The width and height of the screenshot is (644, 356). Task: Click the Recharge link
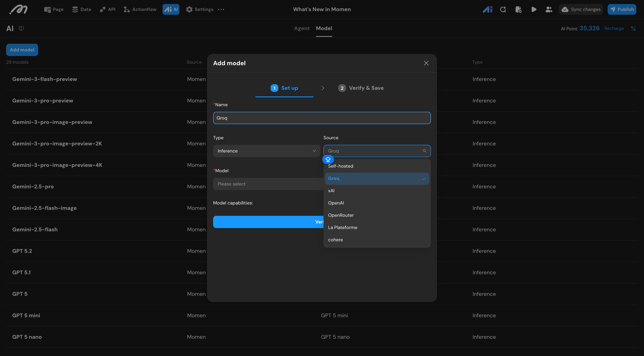[x=614, y=29]
